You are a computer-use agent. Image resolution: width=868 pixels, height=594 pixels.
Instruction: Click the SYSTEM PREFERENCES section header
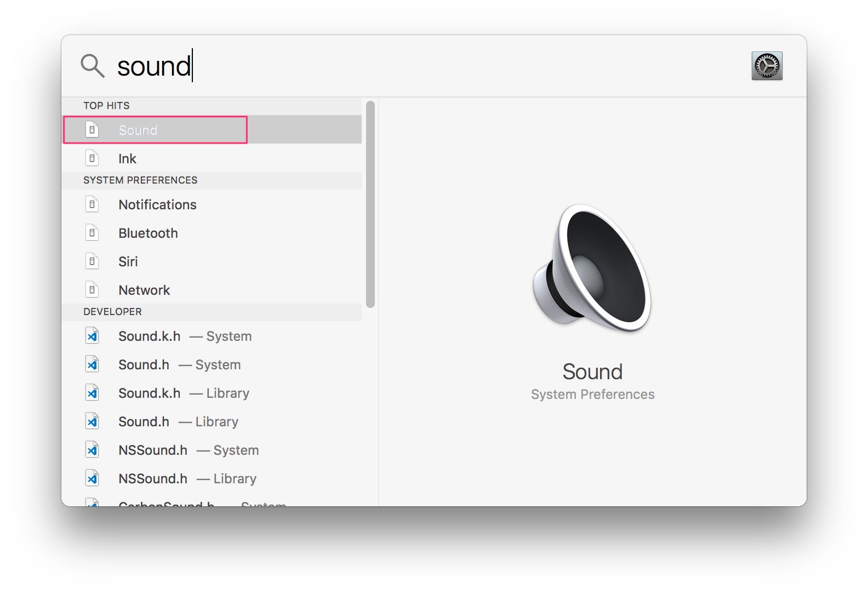212,180
